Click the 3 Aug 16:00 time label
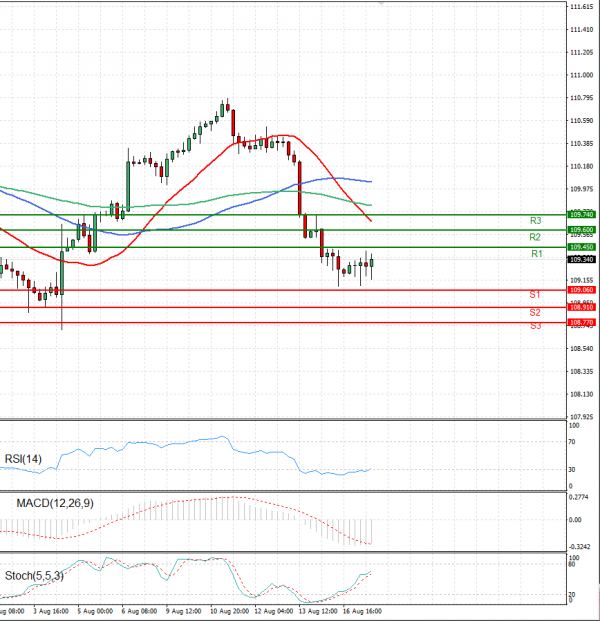The height and width of the screenshot is (621, 600). click(51, 611)
